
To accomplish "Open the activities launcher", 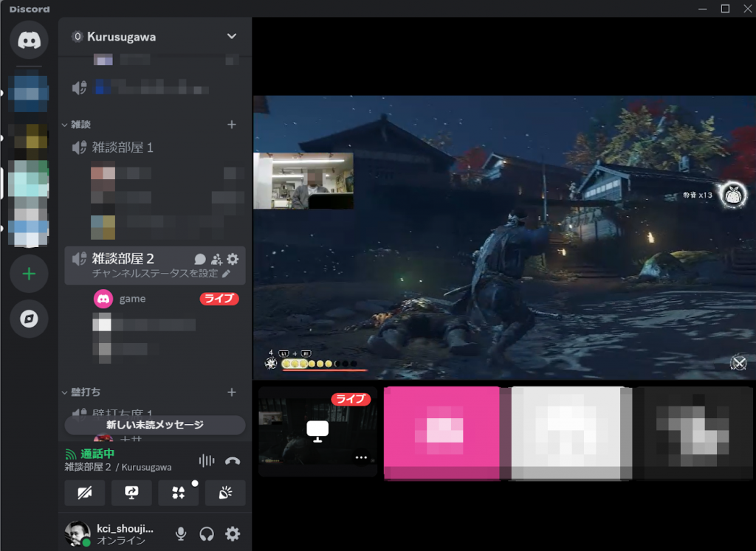I will (179, 493).
